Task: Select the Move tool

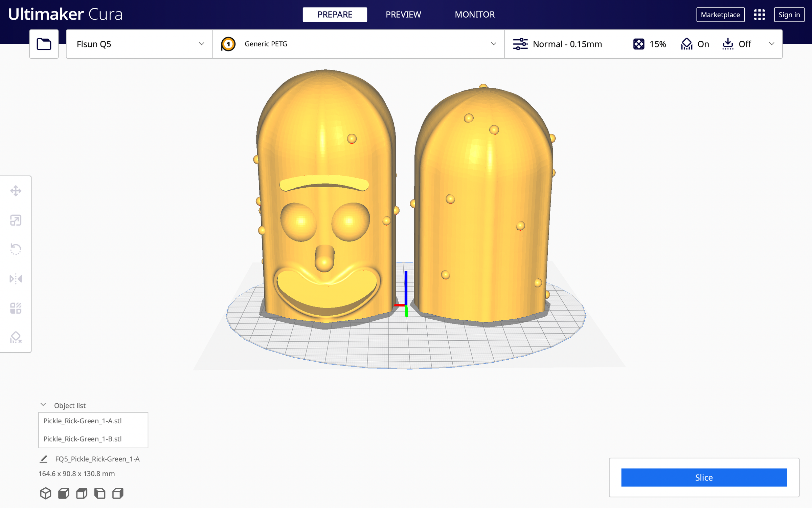Action: (16, 190)
